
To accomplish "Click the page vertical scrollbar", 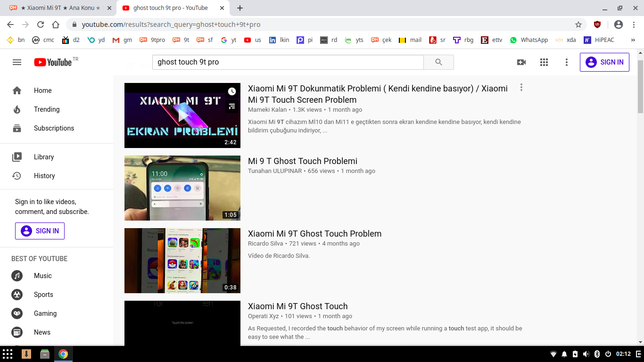I will (x=640, y=87).
